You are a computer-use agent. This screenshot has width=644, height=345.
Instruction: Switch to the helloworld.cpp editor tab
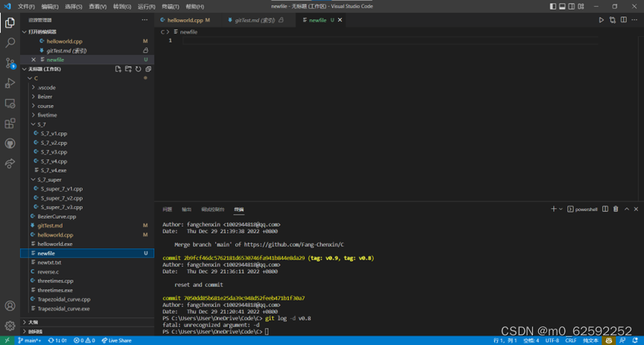coord(185,20)
